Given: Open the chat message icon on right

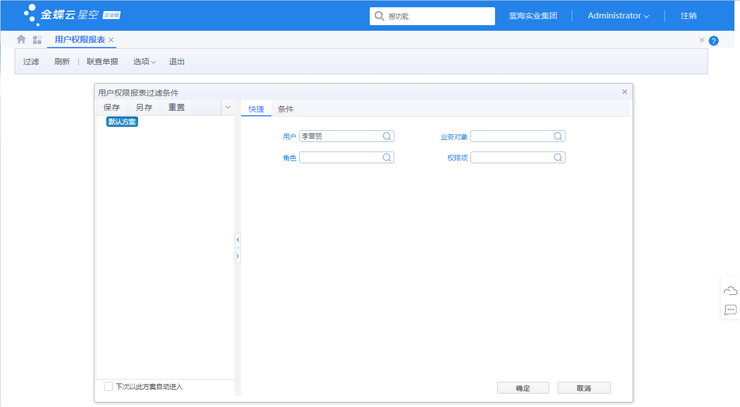Looking at the screenshot, I should point(730,311).
